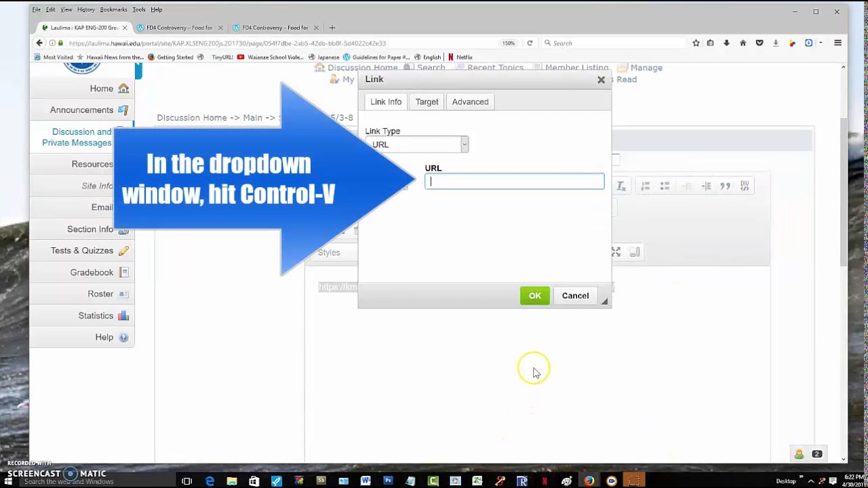Screen dimensions: 868x488
Task: Insert a block quote in the editor
Action: pos(725,186)
